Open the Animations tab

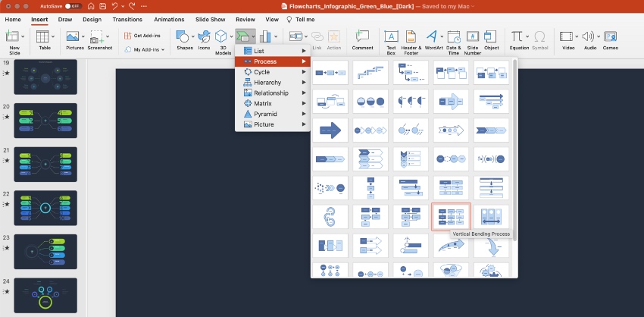pos(169,19)
